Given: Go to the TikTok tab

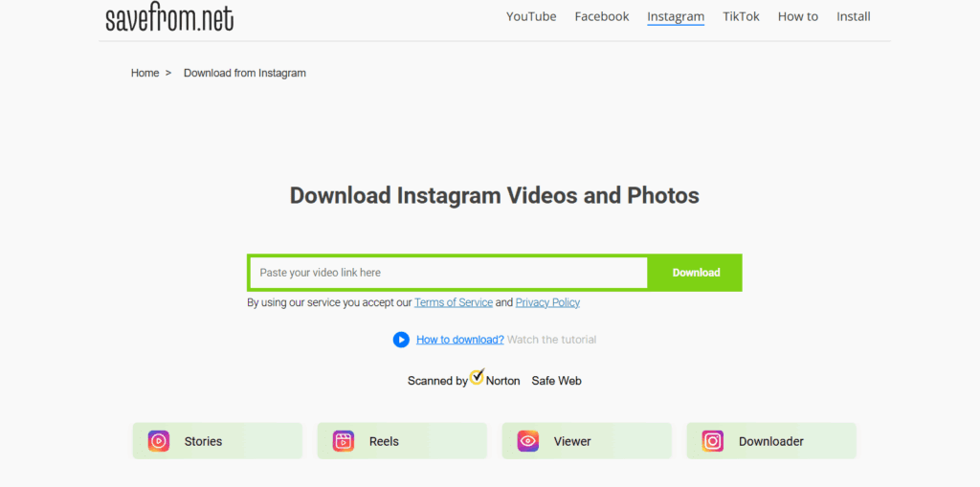Looking at the screenshot, I should (x=741, y=16).
